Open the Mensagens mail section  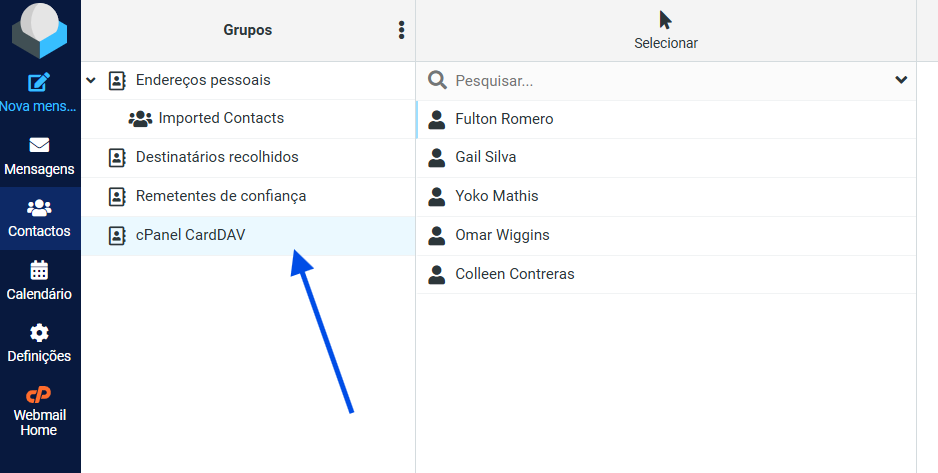click(39, 156)
